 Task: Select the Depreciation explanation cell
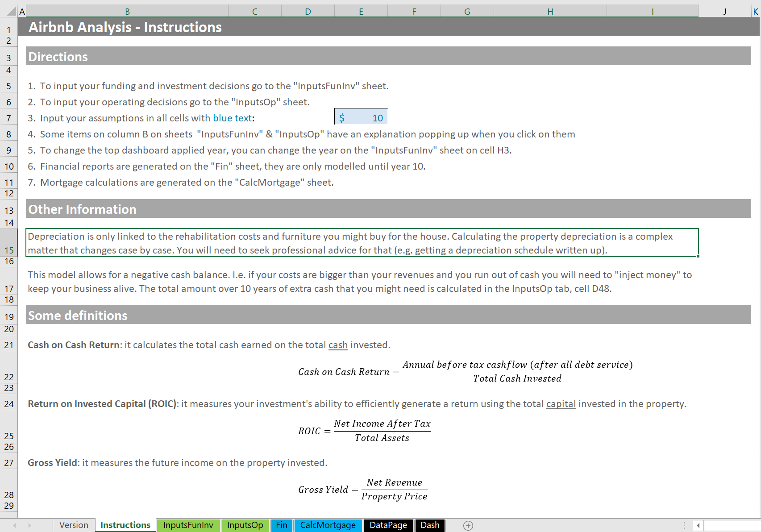point(362,243)
